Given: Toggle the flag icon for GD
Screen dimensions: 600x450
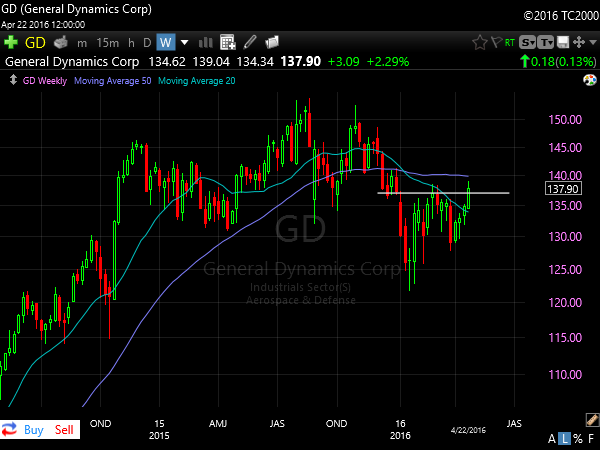Looking at the screenshot, I should [496, 42].
